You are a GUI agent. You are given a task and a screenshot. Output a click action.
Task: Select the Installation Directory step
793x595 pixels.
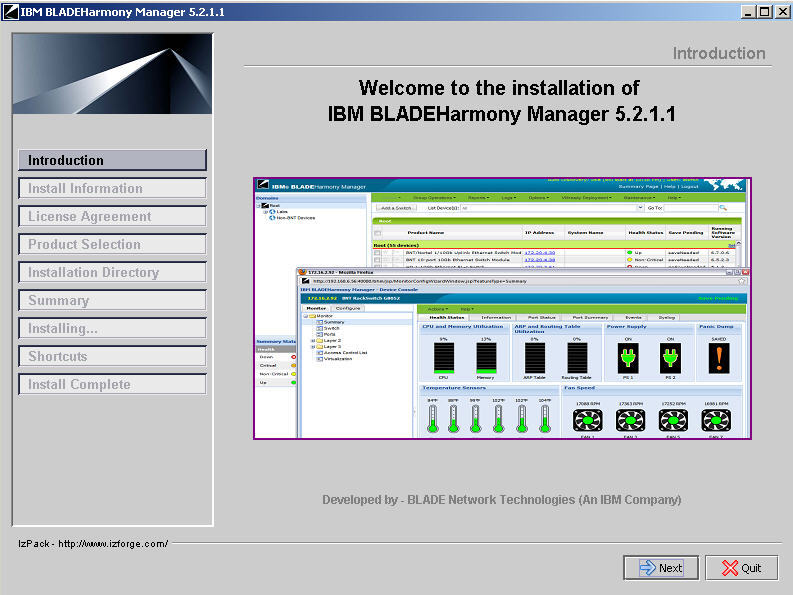click(112, 272)
